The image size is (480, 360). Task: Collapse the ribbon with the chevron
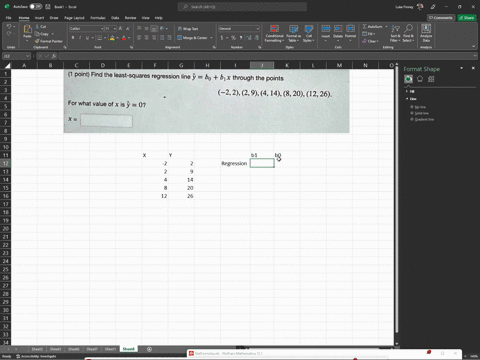[473, 46]
